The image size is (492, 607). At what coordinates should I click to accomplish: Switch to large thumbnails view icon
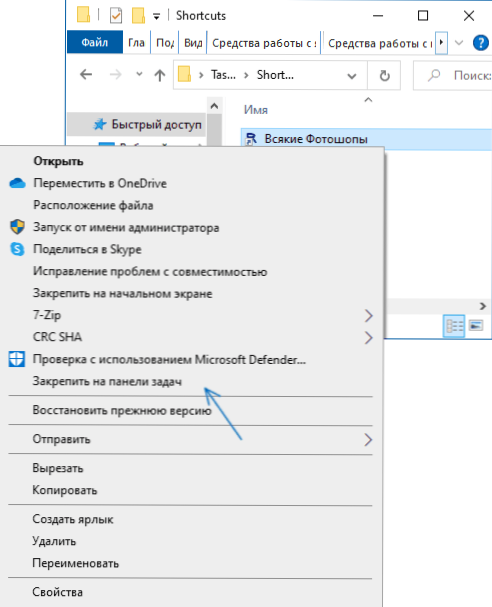click(x=476, y=326)
